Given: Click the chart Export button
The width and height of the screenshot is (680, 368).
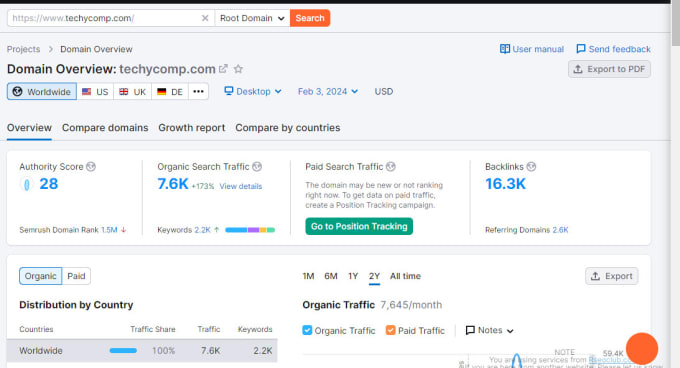Looking at the screenshot, I should click(x=611, y=276).
